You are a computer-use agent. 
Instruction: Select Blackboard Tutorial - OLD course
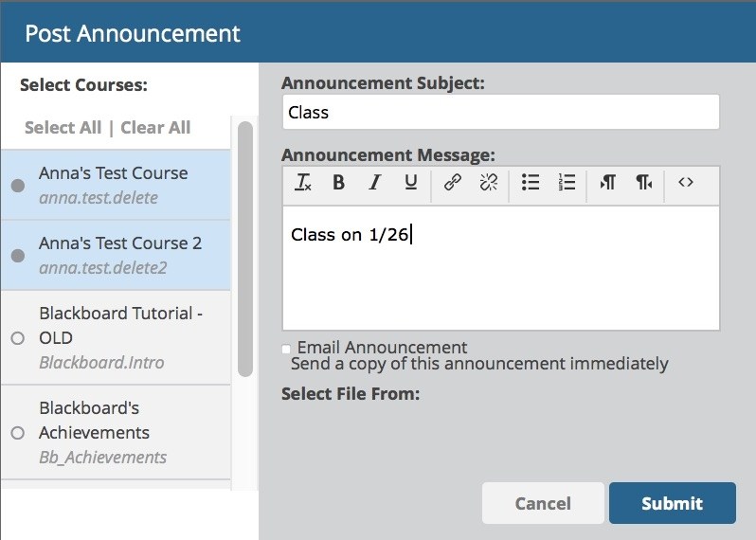pos(17,338)
